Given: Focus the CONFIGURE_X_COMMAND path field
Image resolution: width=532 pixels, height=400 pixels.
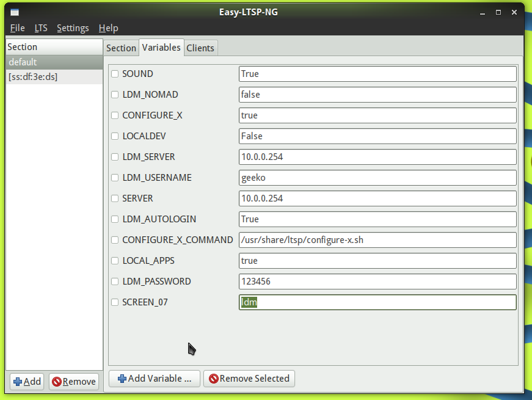Looking at the screenshot, I should tap(377, 240).
